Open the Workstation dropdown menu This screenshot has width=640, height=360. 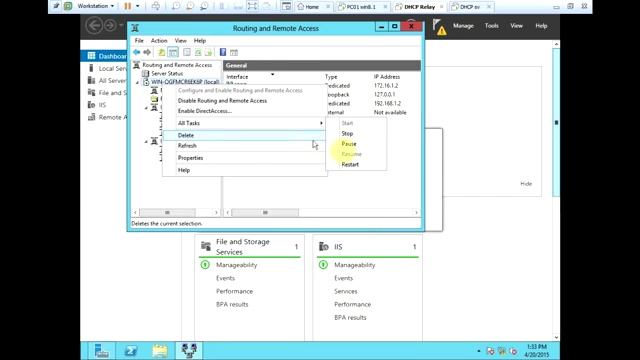click(x=96, y=6)
